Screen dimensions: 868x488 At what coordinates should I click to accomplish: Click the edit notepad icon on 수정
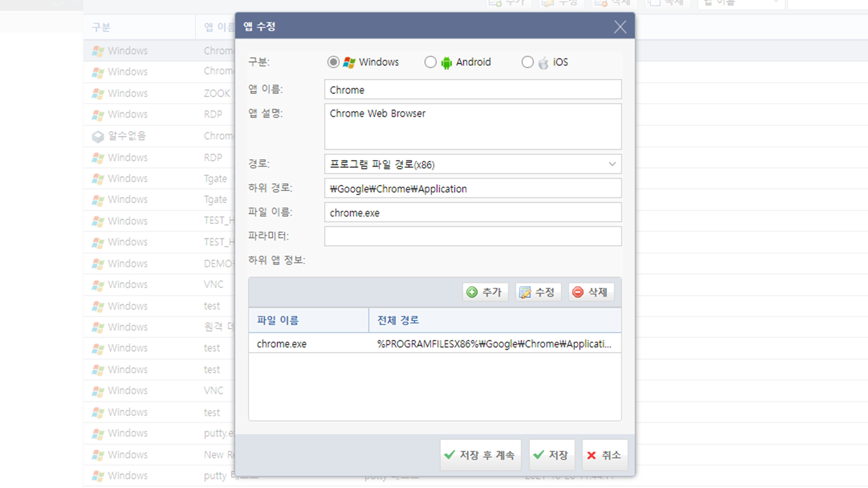[525, 292]
